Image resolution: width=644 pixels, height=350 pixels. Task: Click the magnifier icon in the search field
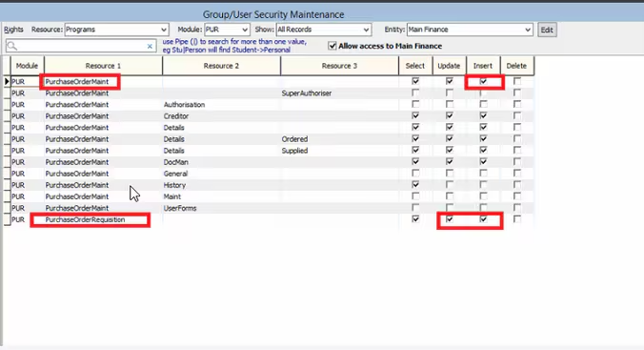12,46
